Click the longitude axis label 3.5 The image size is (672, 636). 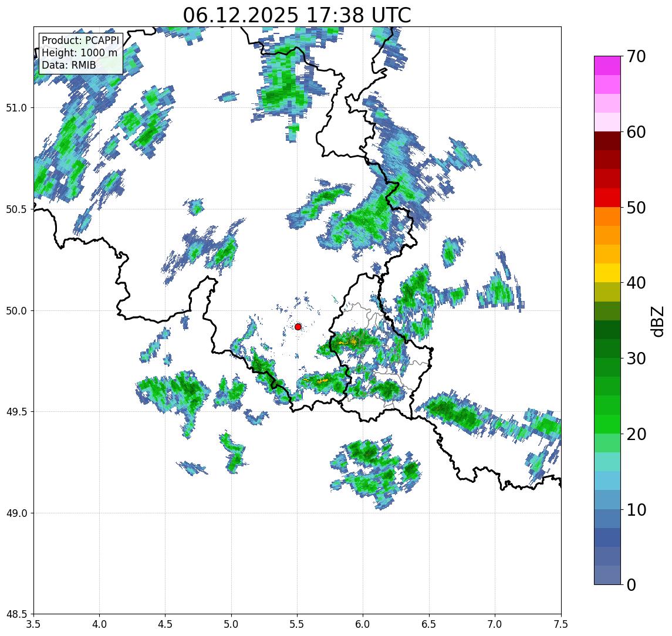click(x=33, y=624)
